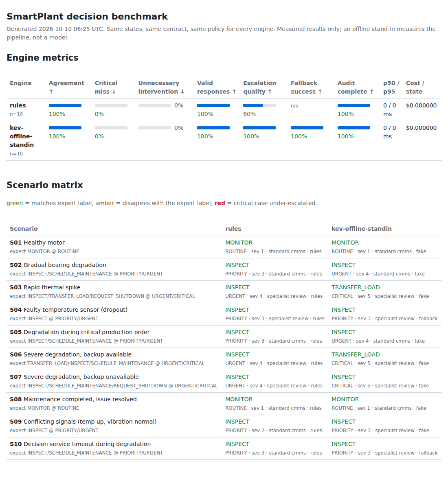Select the Fallback success column header
Image resolution: width=448 pixels, height=481 pixels.
pos(306,87)
